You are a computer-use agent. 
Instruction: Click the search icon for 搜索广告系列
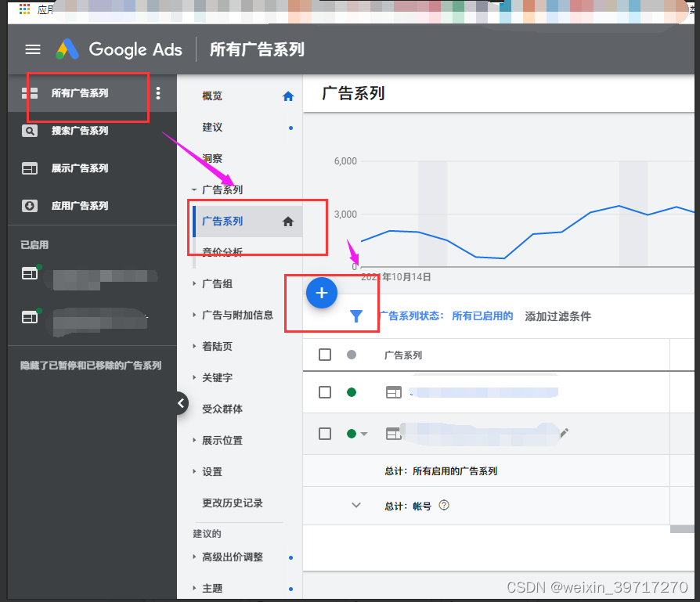click(30, 131)
